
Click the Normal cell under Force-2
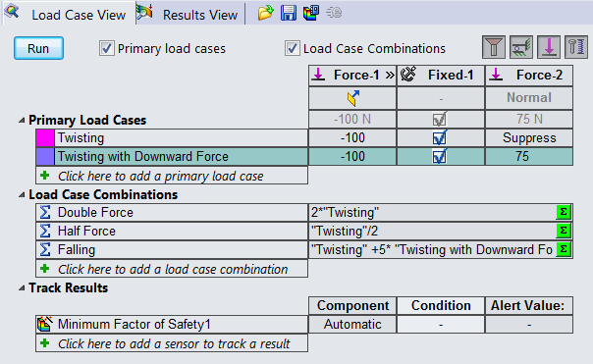click(529, 98)
